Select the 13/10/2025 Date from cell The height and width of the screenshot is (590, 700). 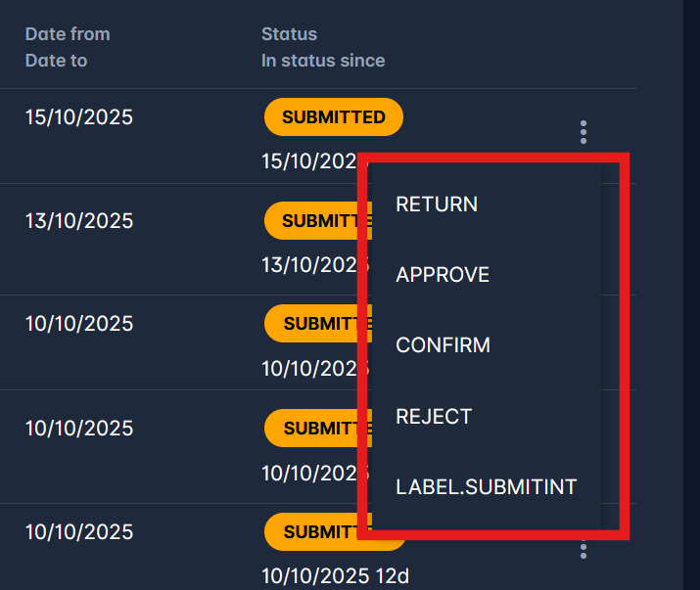(79, 221)
